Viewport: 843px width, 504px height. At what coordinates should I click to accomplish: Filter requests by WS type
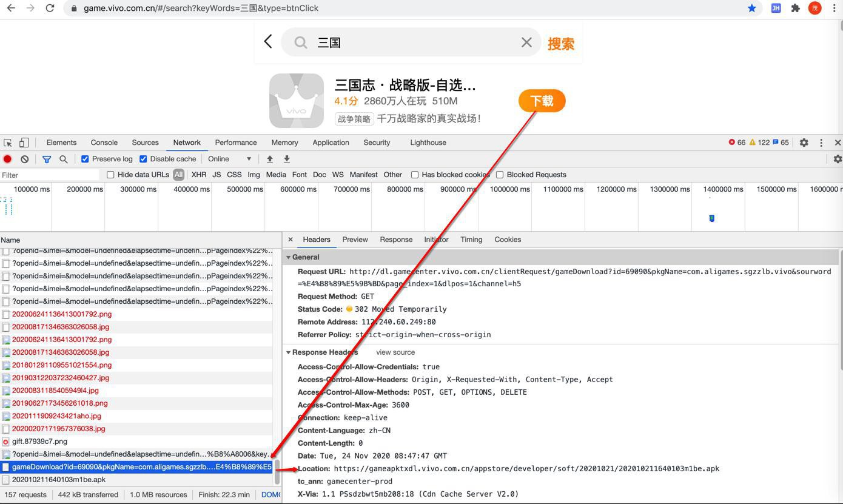pyautogui.click(x=338, y=175)
